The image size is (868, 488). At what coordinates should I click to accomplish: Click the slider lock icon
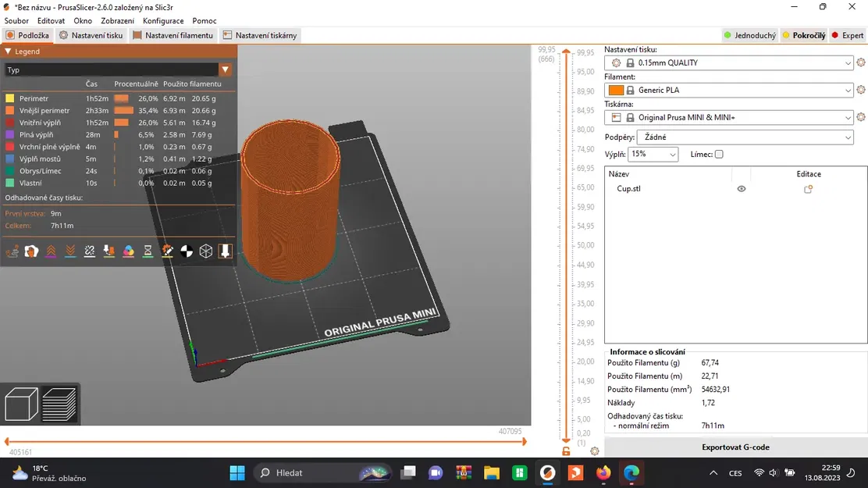pos(566,451)
